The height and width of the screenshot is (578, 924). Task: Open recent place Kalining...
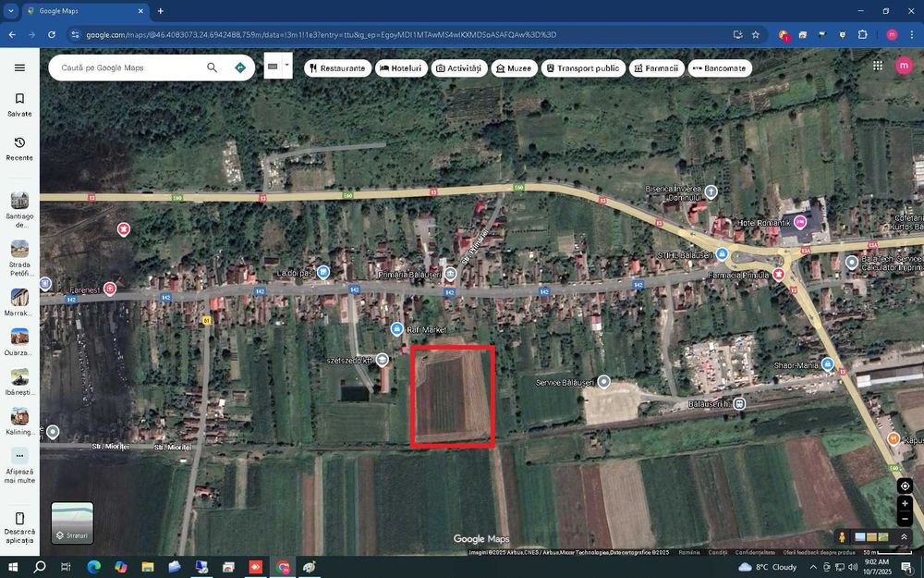(x=19, y=421)
